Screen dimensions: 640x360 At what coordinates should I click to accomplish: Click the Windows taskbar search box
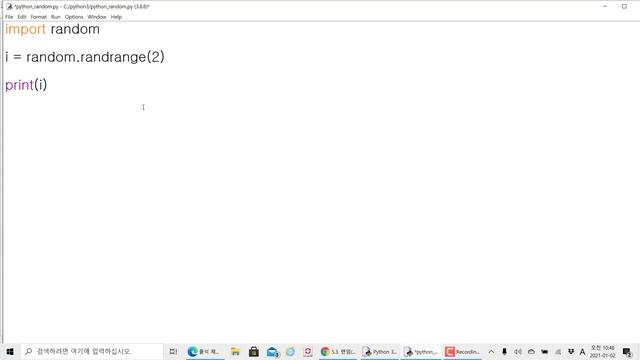(91, 351)
